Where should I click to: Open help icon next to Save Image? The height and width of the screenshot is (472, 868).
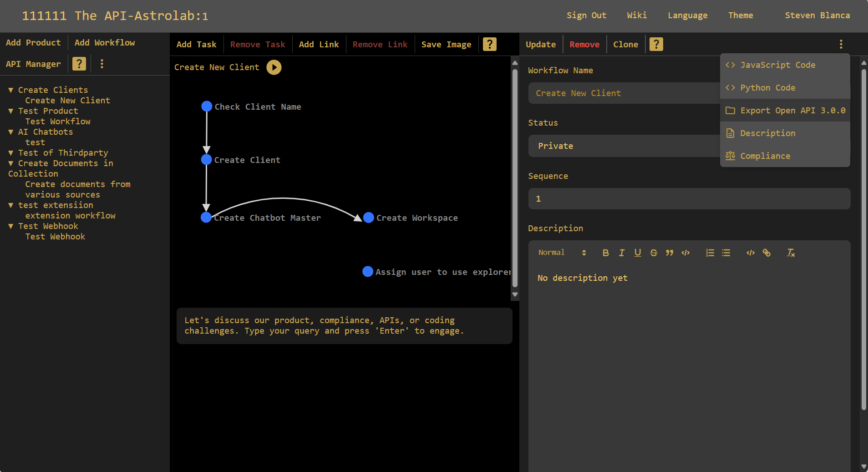[489, 44]
